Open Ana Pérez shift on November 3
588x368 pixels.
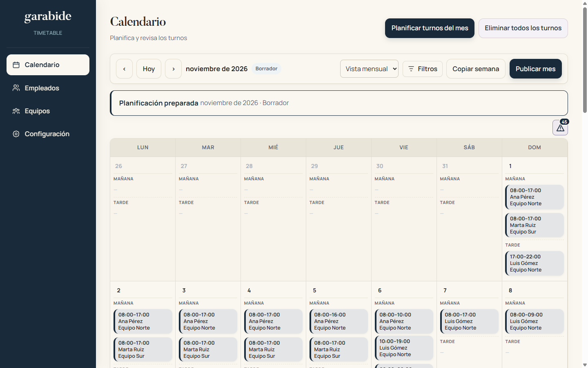tap(208, 321)
